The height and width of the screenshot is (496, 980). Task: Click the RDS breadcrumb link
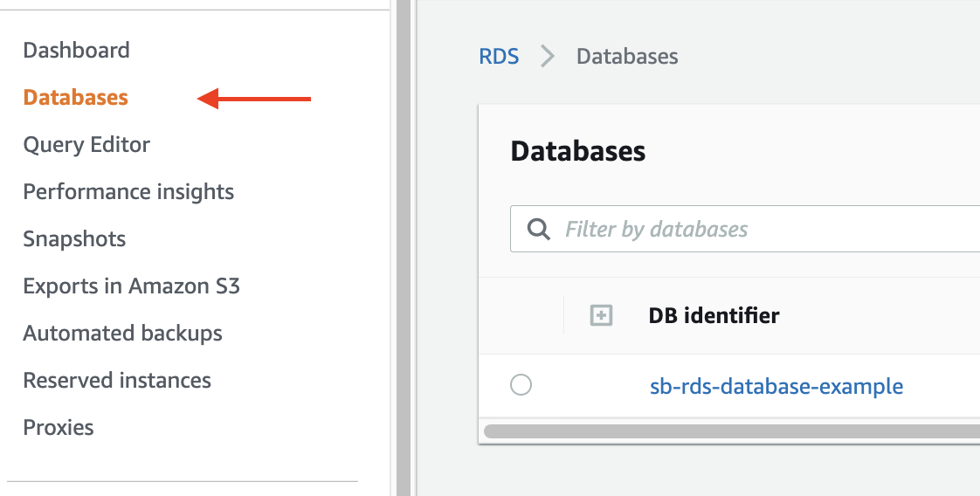[499, 57]
